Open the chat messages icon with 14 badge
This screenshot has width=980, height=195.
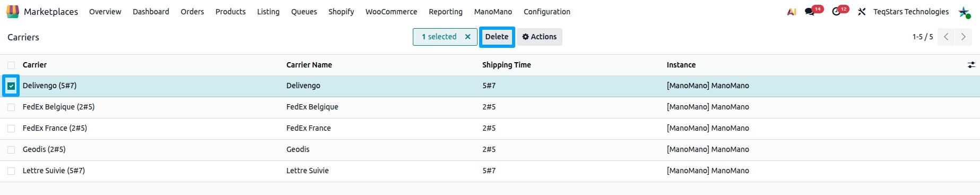coord(813,11)
